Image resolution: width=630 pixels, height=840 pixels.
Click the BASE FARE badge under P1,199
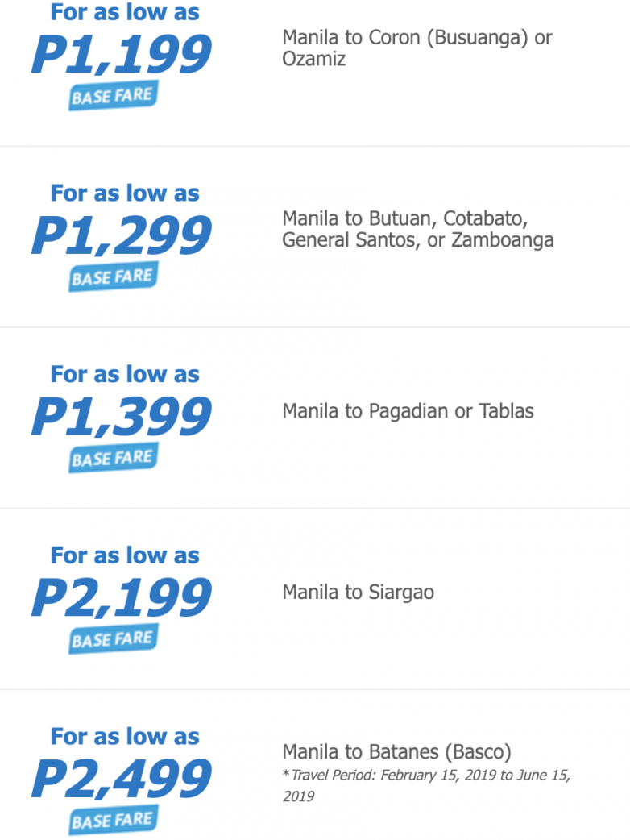pos(113,97)
